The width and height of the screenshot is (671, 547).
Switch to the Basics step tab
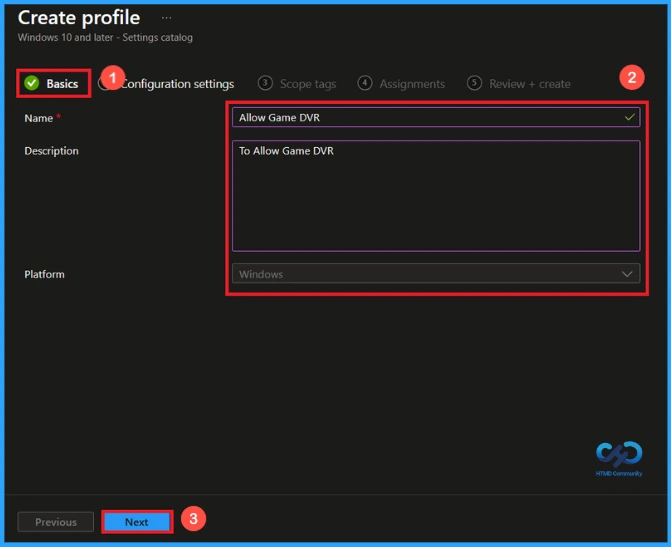(x=52, y=83)
